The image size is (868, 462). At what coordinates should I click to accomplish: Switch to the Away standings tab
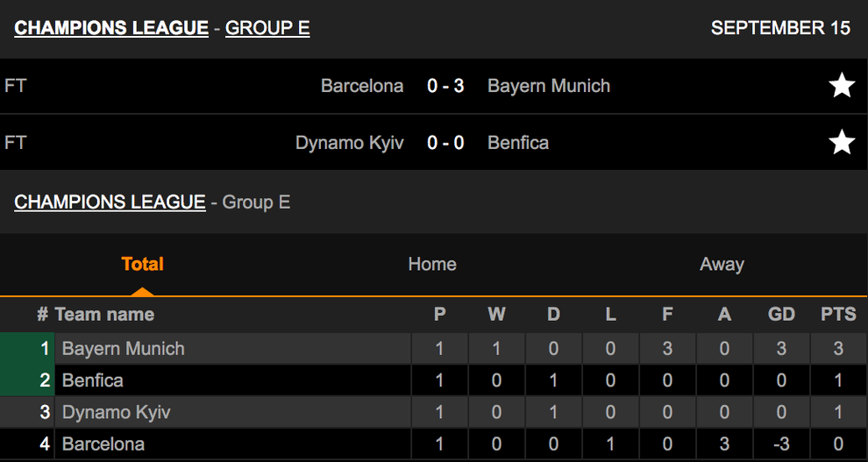tap(722, 264)
